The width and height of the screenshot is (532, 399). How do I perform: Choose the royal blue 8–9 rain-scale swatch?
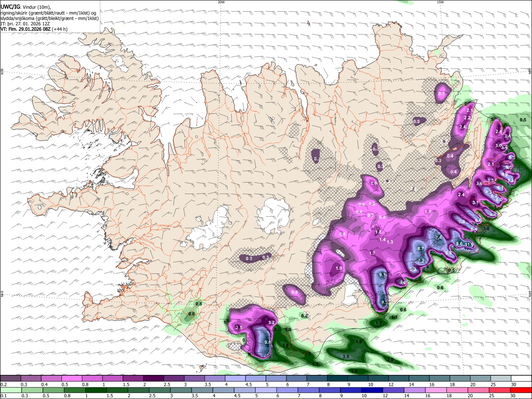coord(330,390)
